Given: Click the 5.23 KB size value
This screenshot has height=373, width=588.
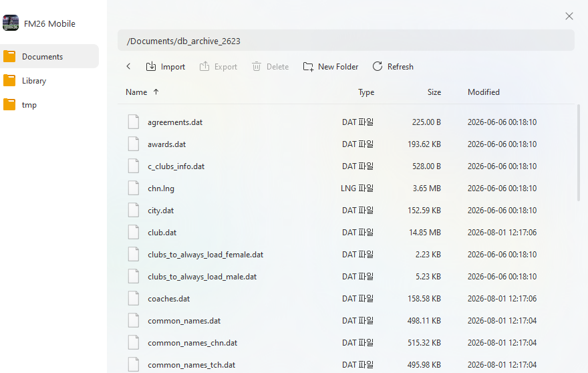Looking at the screenshot, I should [428, 277].
